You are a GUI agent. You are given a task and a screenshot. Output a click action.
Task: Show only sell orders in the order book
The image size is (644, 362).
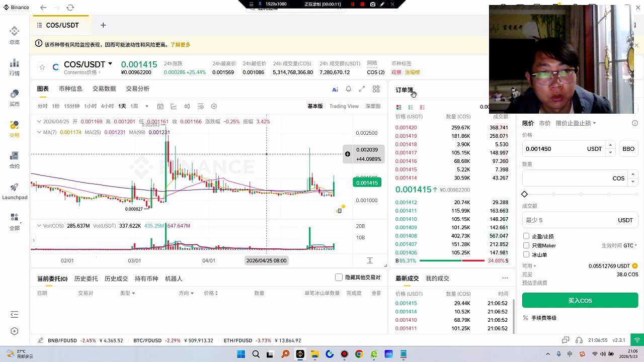422,107
